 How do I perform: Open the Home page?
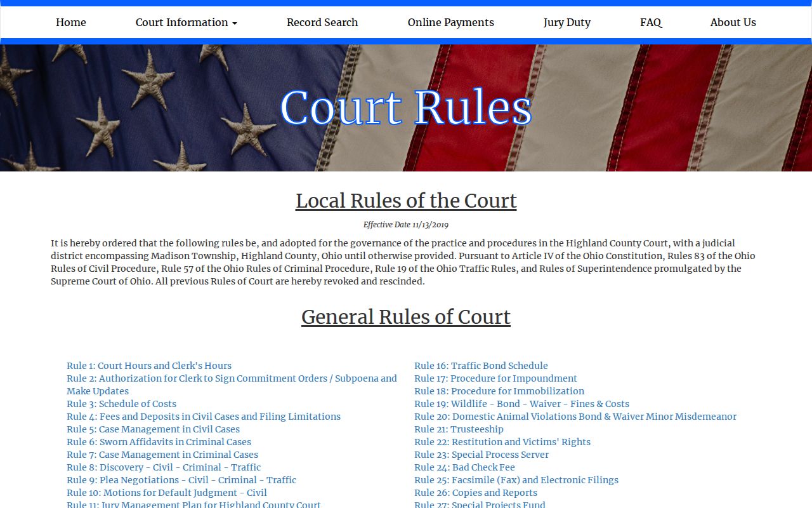click(71, 22)
